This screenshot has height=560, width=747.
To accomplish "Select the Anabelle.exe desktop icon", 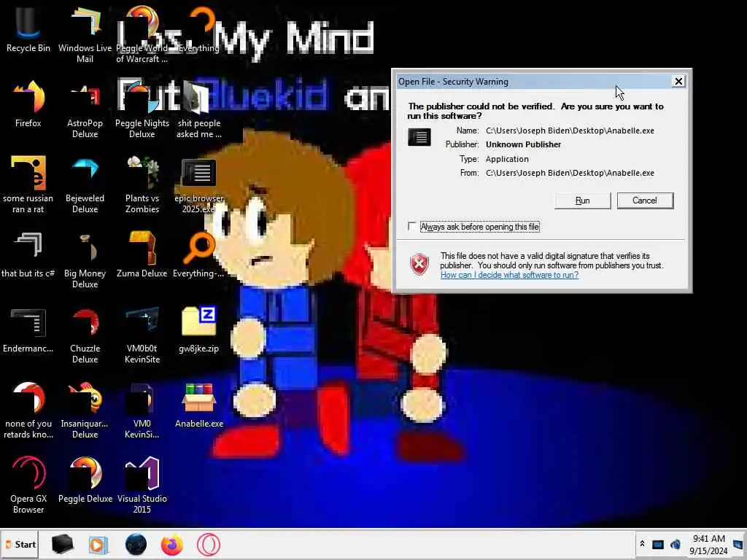I will (x=199, y=405).
